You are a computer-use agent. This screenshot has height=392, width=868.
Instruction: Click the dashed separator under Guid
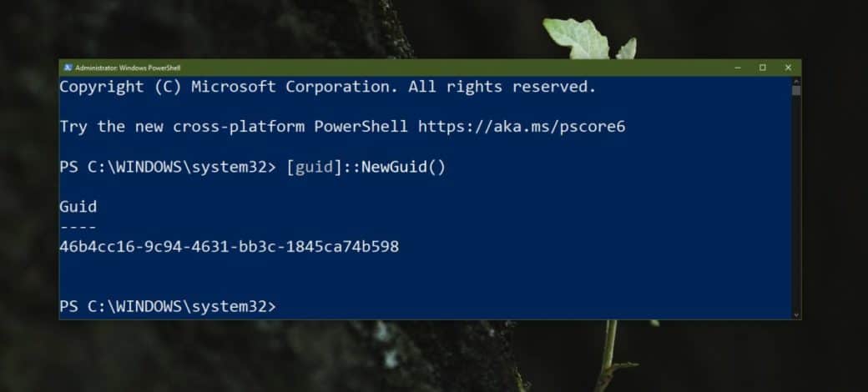[78, 227]
